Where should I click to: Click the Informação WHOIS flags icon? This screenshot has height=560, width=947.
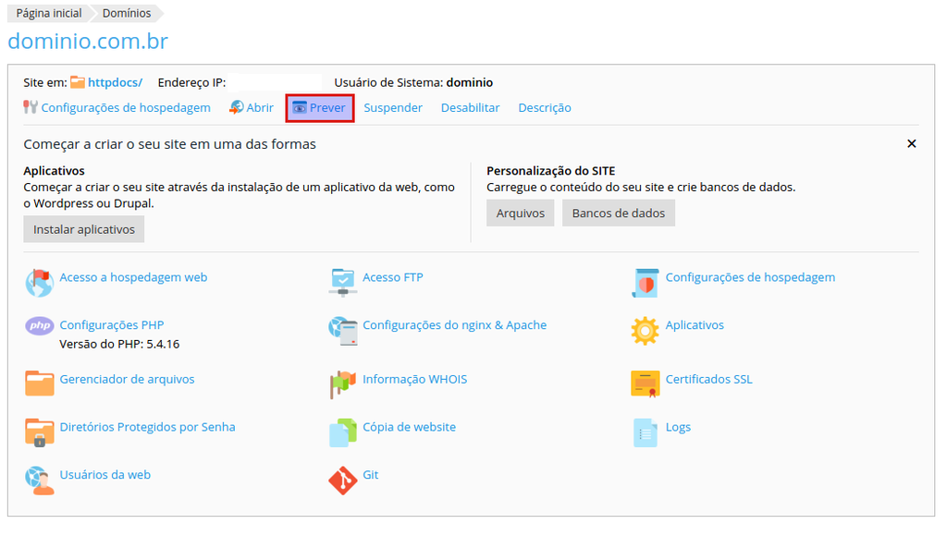(x=343, y=383)
